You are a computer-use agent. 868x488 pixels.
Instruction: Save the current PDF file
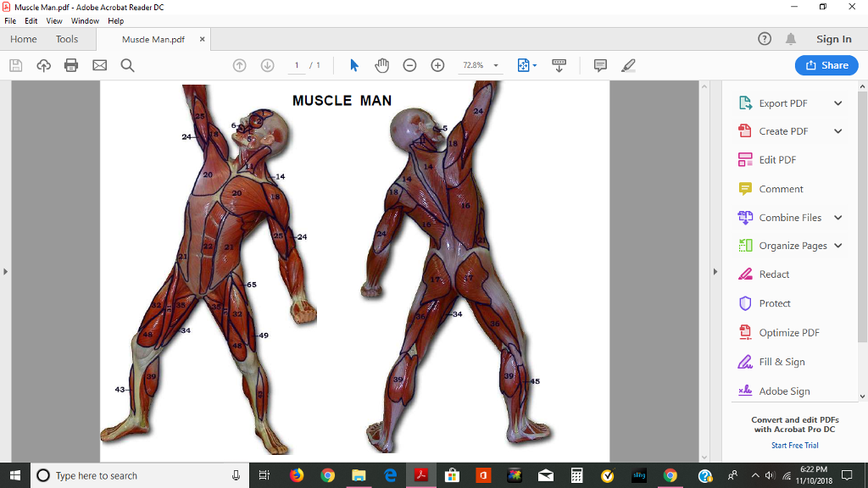pyautogui.click(x=15, y=64)
